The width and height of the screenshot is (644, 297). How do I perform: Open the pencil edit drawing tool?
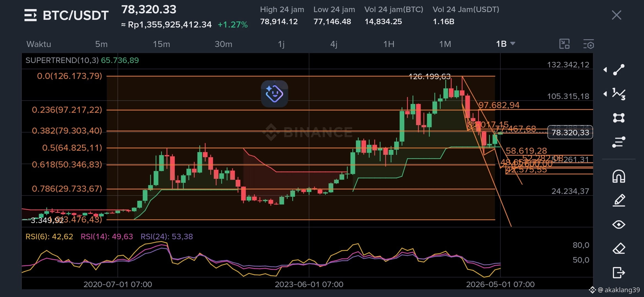(x=619, y=200)
